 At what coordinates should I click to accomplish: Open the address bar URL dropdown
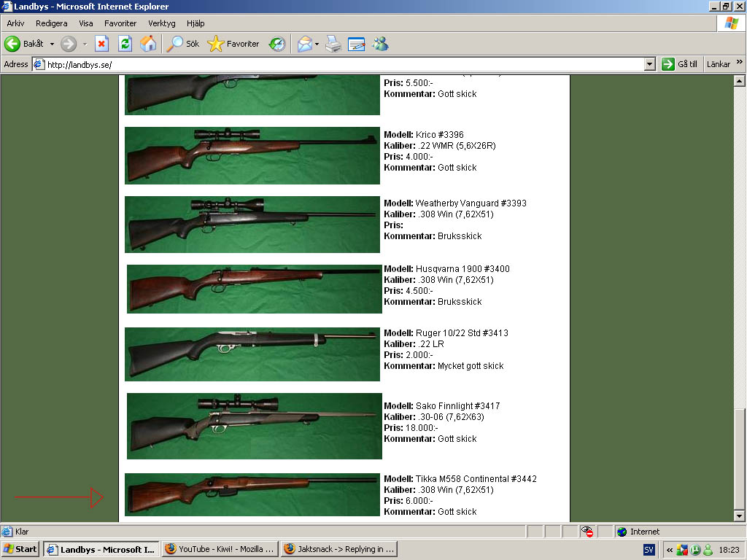pyautogui.click(x=650, y=64)
